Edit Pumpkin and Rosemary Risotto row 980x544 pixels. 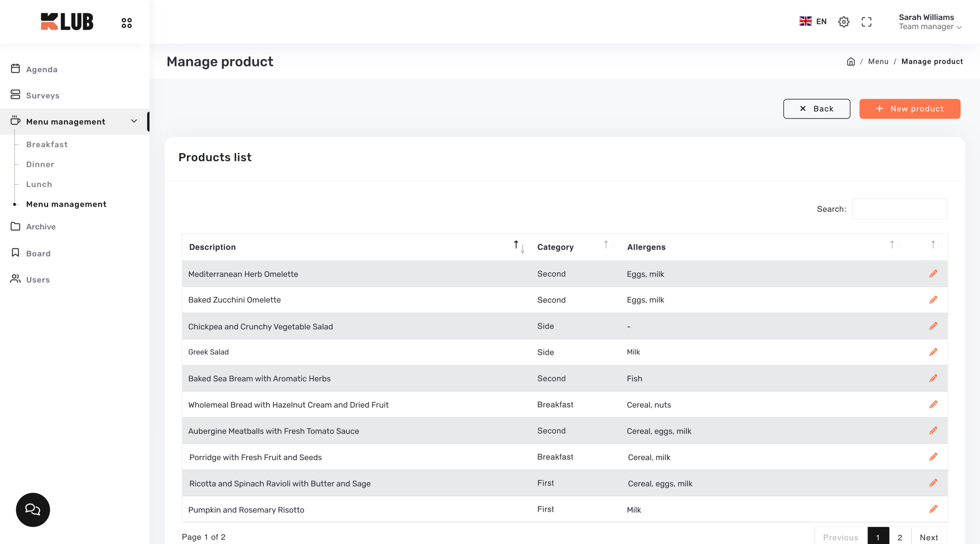click(x=933, y=509)
